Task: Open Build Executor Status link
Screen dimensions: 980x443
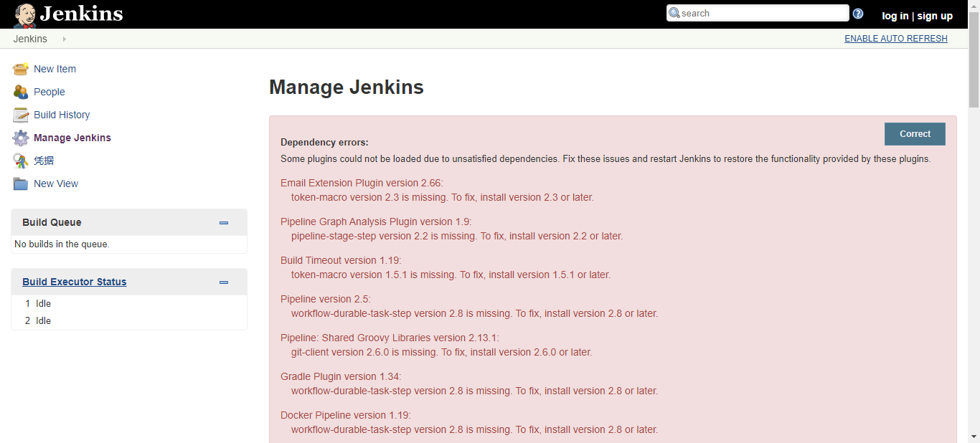Action: (75, 282)
